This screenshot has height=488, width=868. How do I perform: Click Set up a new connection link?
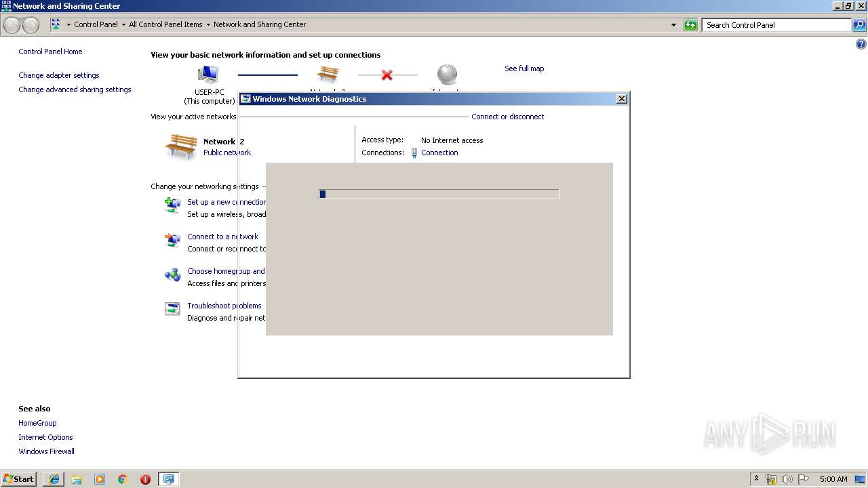pos(226,202)
